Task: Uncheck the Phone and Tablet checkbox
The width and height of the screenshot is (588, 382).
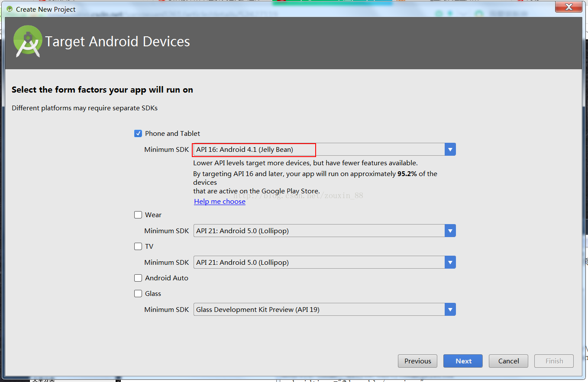Action: tap(138, 133)
